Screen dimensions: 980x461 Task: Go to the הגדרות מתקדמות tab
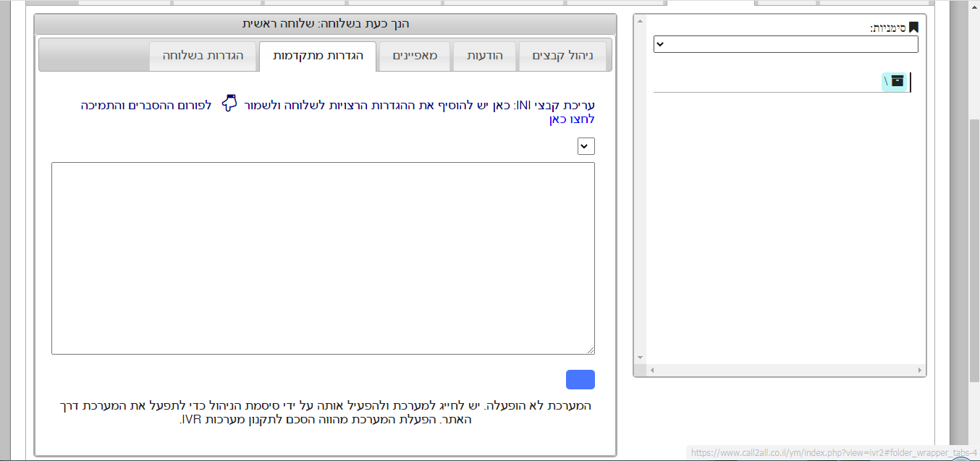tap(318, 56)
